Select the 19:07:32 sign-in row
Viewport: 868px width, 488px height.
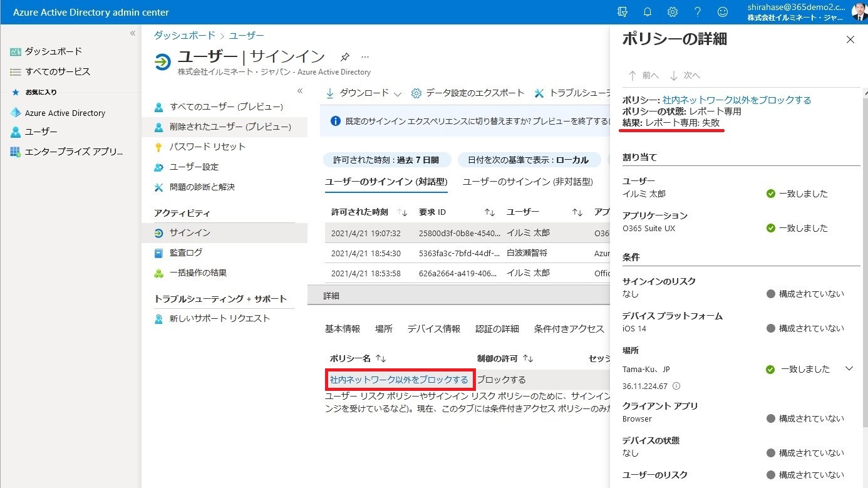(467, 233)
